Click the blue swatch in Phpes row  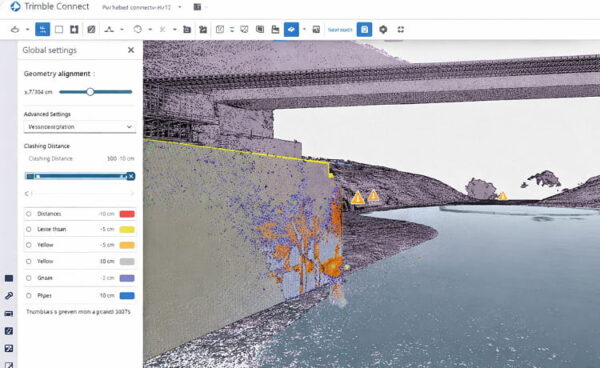[127, 296]
